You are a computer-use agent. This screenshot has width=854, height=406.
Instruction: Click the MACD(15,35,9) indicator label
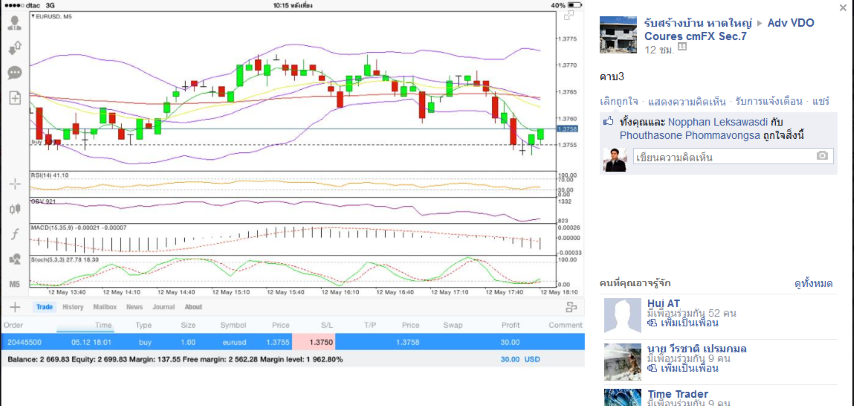coord(80,227)
